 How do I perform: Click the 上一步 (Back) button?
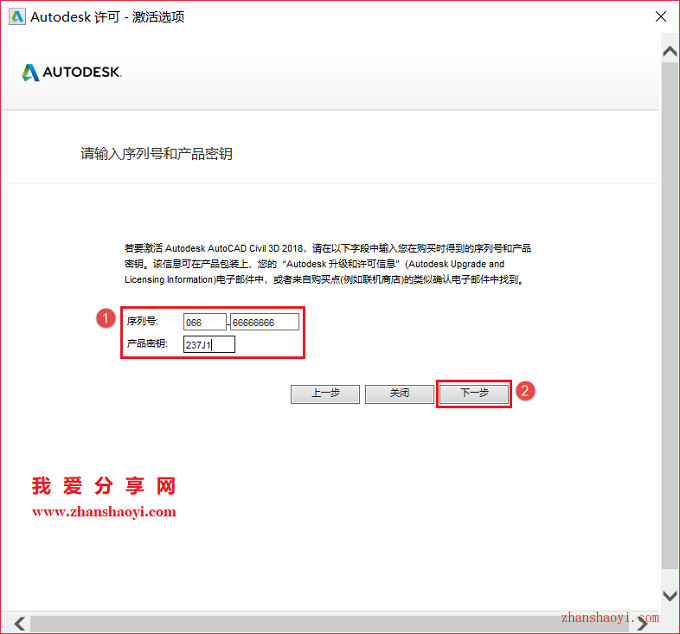325,394
